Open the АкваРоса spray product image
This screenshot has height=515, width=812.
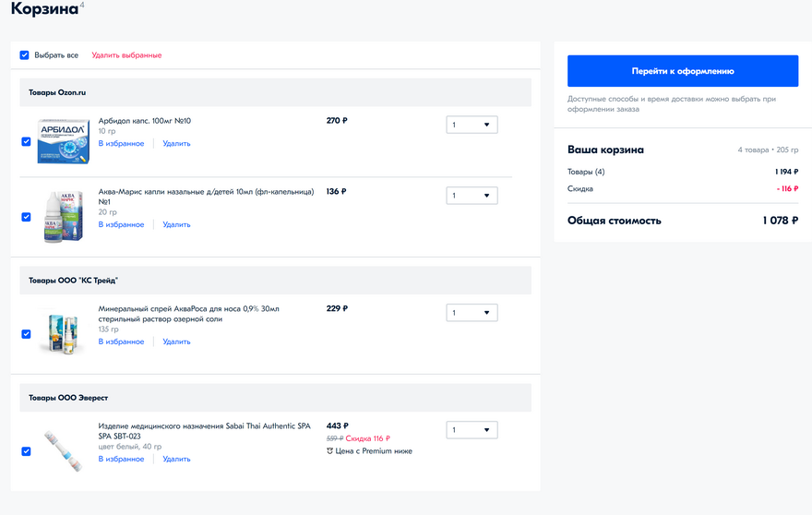point(63,333)
